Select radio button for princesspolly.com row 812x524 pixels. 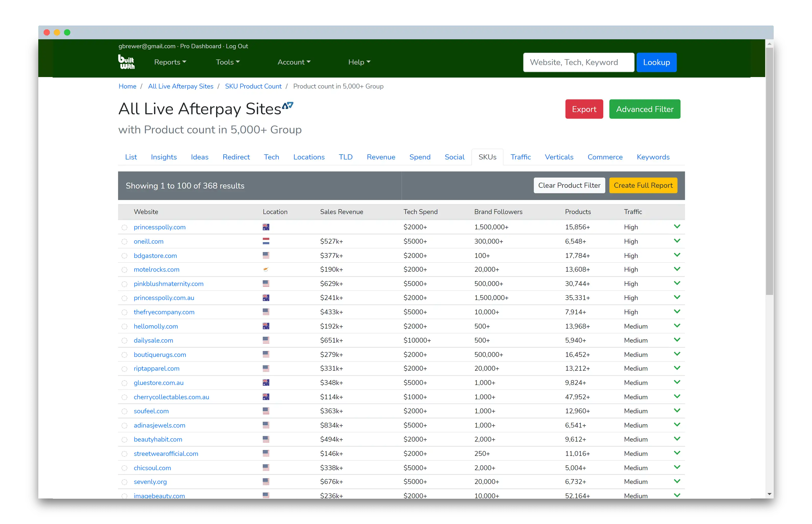tap(124, 227)
